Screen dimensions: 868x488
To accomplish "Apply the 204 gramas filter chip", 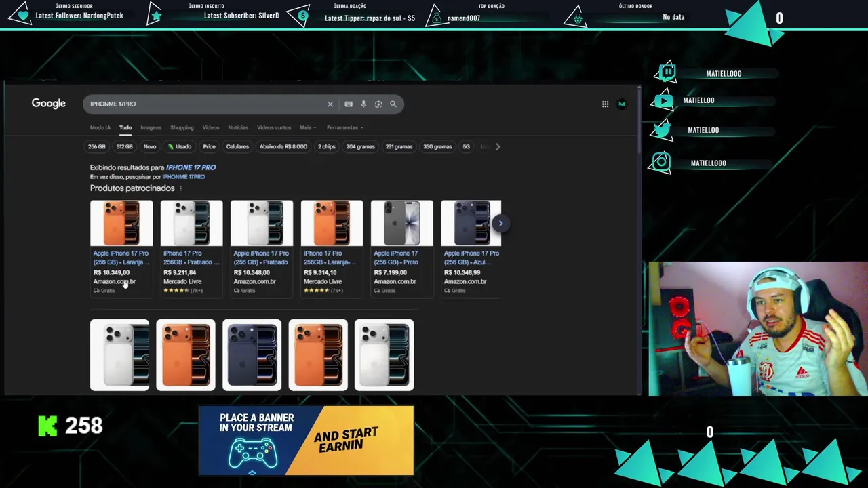I will (361, 146).
